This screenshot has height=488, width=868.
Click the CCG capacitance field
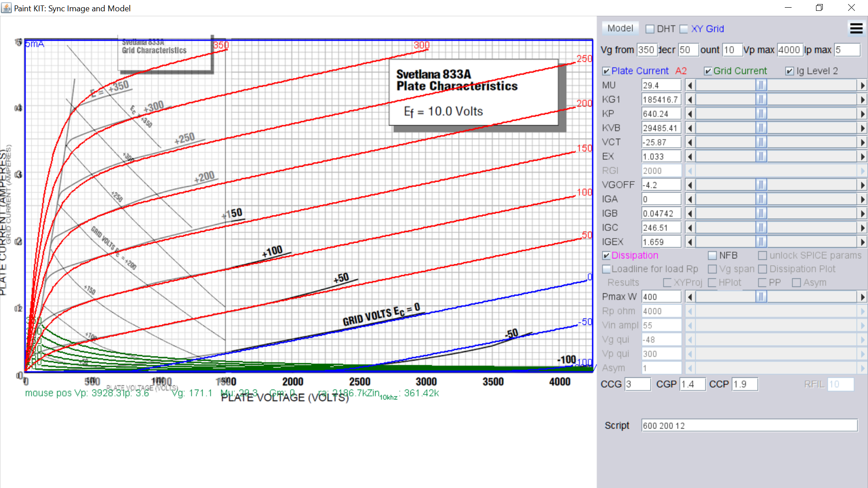637,385
